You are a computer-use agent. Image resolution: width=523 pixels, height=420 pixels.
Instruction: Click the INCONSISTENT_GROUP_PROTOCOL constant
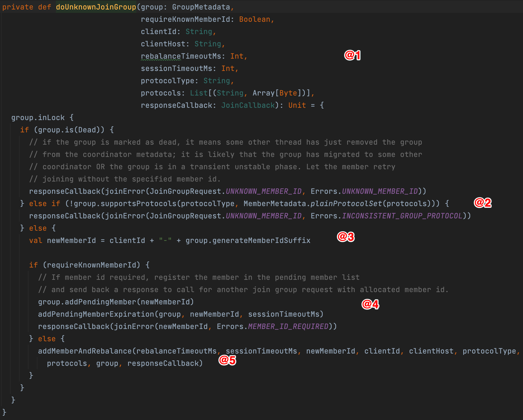click(x=402, y=216)
